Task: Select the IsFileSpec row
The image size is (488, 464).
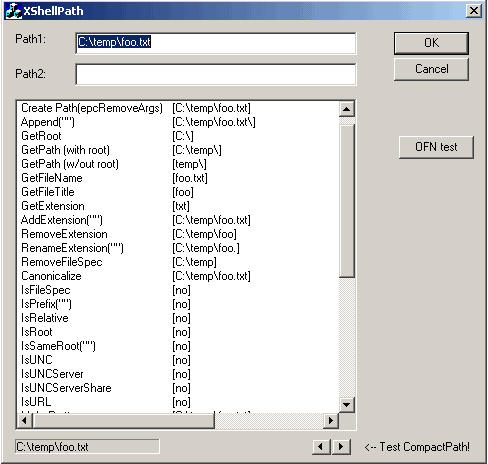Action: (178, 290)
